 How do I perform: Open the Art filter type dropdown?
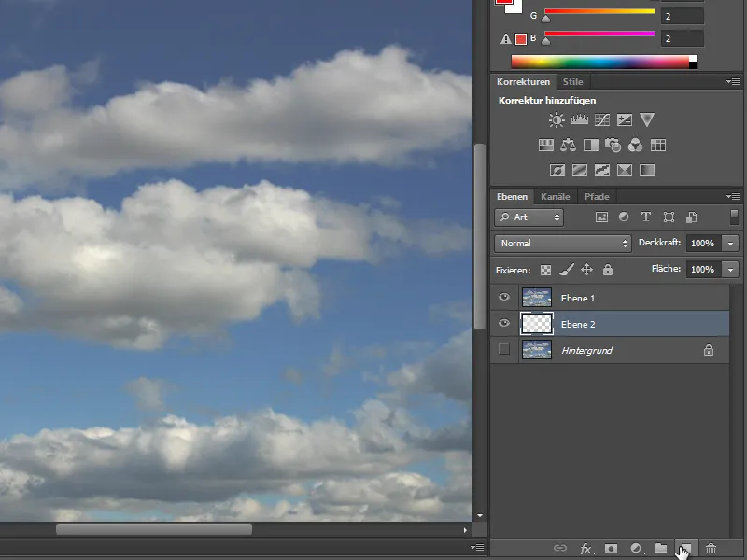pyautogui.click(x=529, y=217)
